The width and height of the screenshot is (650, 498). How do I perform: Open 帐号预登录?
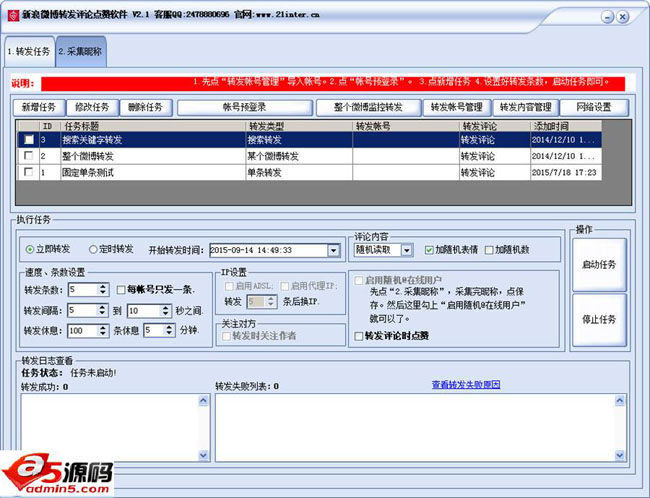245,107
